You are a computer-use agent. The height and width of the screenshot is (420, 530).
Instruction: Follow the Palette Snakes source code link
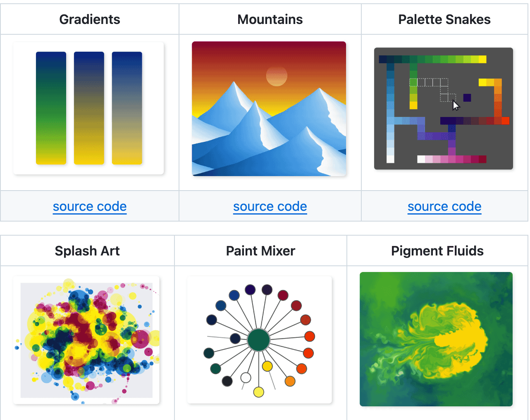coord(444,206)
